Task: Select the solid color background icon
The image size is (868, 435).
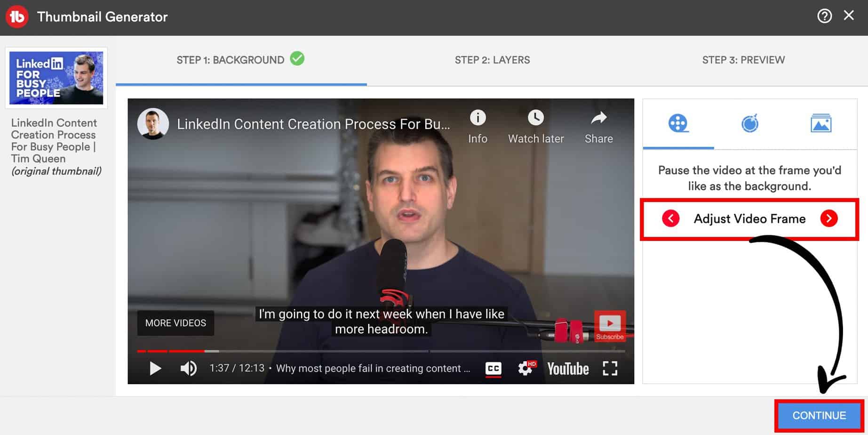Action: click(749, 124)
